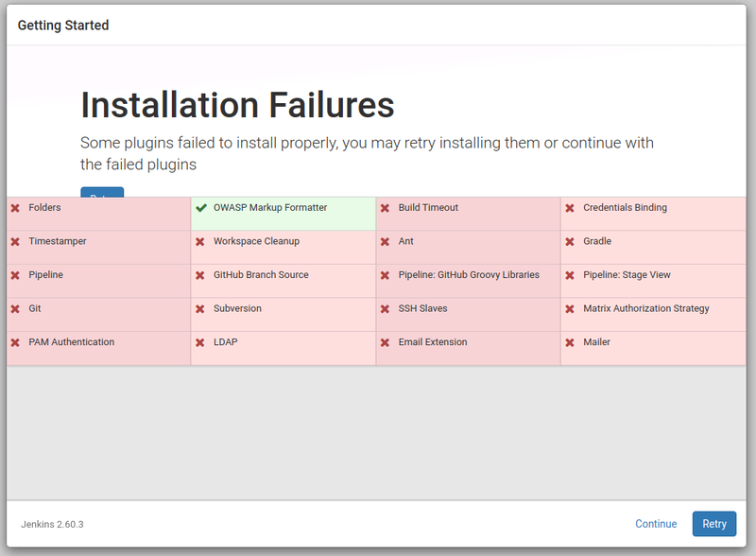The width and height of the screenshot is (756, 556).
Task: Click the blue Retry button at bottom
Action: (714, 524)
